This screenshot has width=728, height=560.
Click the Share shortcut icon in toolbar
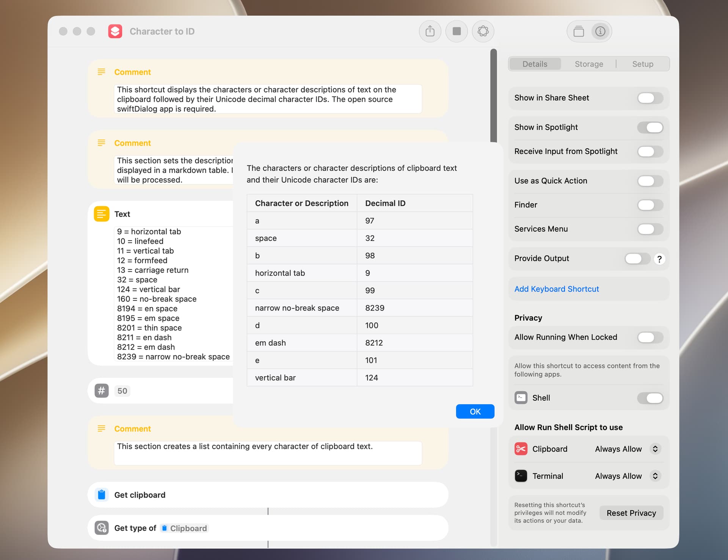tap(430, 31)
